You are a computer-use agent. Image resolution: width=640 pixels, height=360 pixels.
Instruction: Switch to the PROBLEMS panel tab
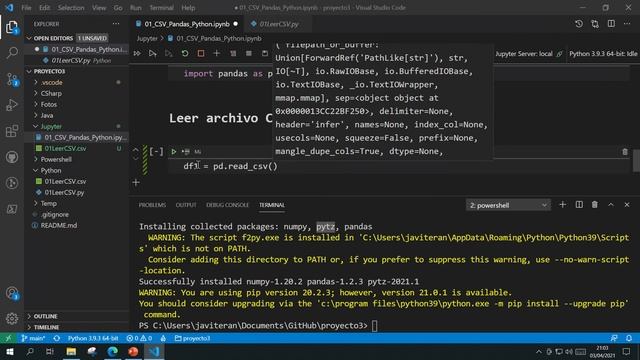click(x=152, y=205)
